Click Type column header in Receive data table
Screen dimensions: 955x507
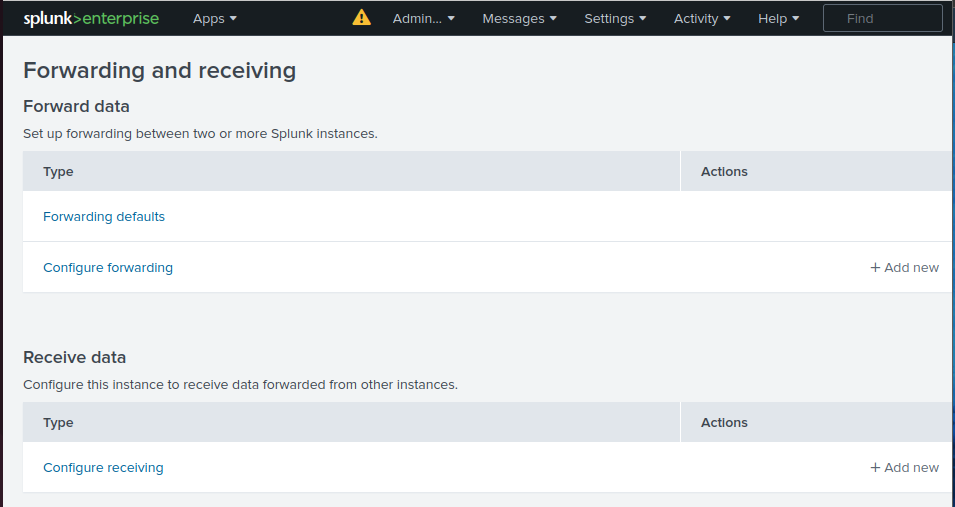click(x=59, y=422)
